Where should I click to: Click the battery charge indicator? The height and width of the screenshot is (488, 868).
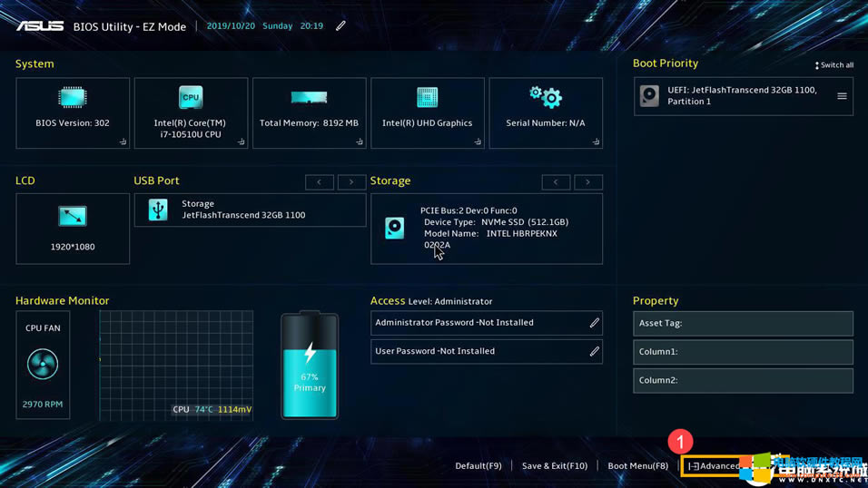pyautogui.click(x=310, y=366)
